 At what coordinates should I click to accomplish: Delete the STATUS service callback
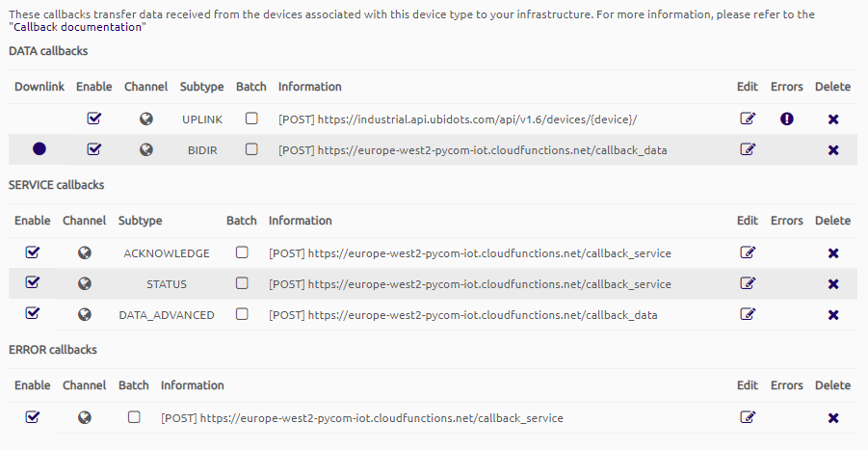click(833, 284)
